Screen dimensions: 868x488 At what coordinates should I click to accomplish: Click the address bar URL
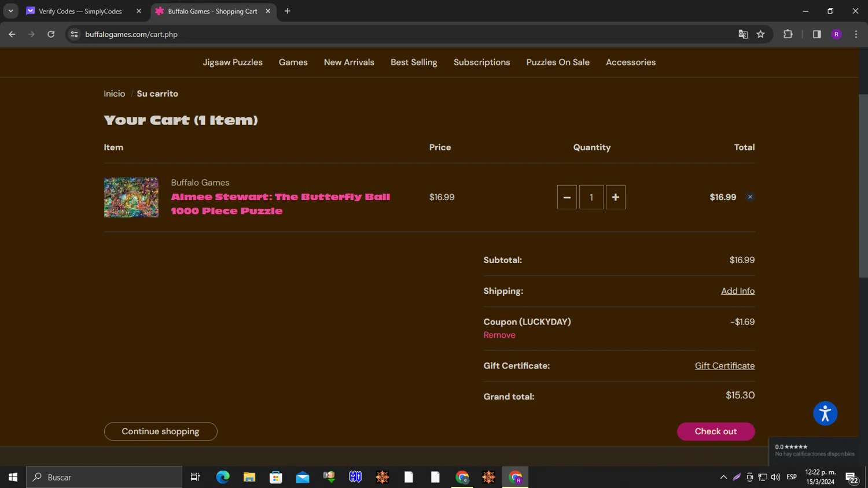click(x=131, y=34)
